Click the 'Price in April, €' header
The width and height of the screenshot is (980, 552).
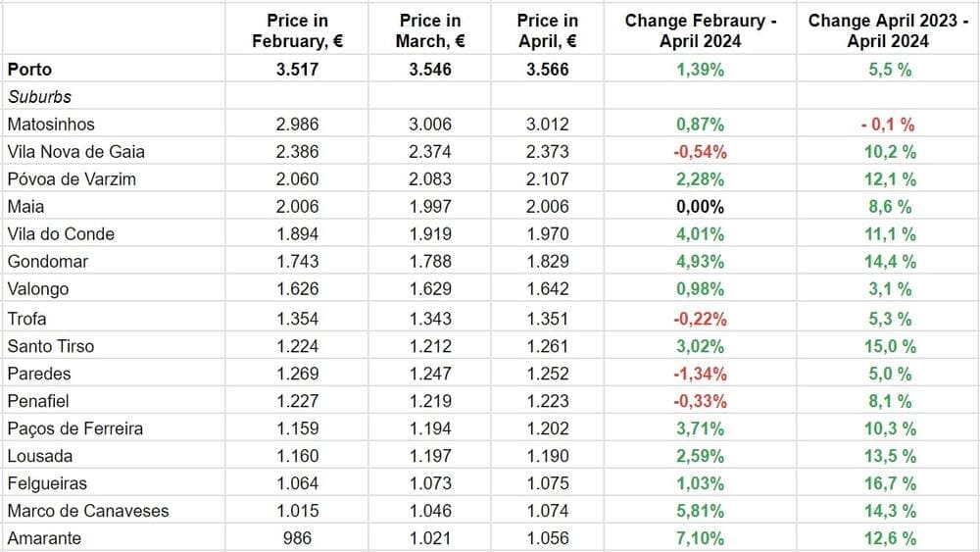pos(547,30)
